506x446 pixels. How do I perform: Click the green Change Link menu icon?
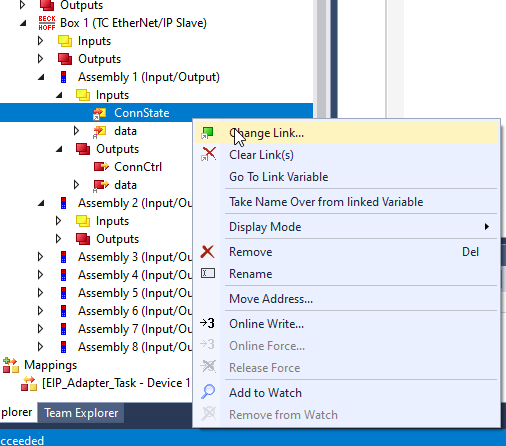pyautogui.click(x=207, y=133)
